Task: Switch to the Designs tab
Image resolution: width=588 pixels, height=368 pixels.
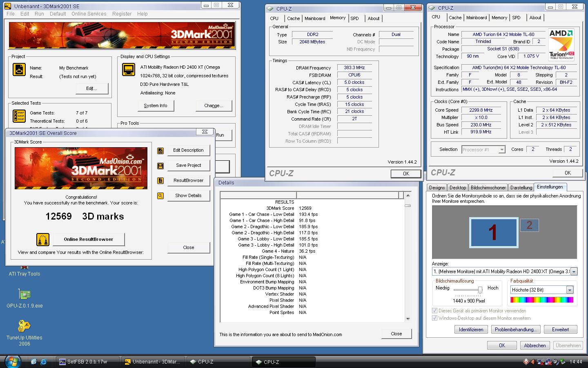Action: click(437, 188)
